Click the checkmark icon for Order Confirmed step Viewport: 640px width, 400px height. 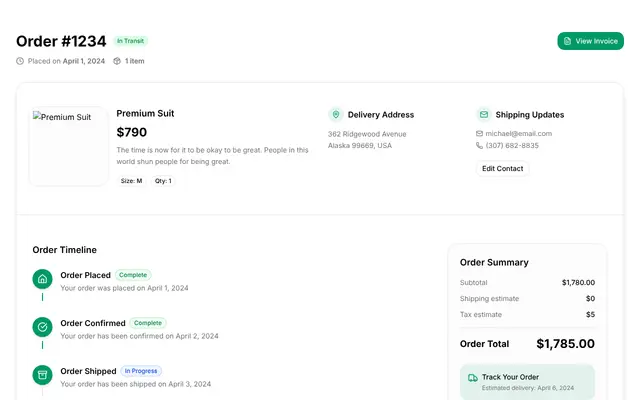pyautogui.click(x=42, y=327)
